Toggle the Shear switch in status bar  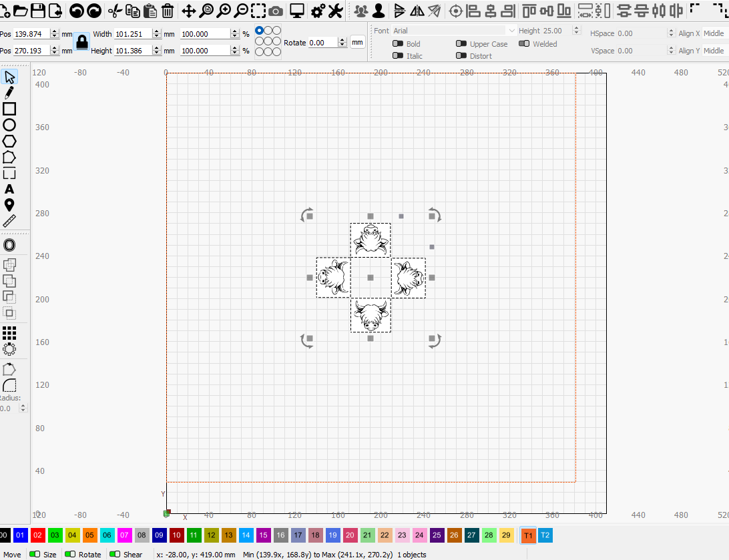[x=115, y=554]
